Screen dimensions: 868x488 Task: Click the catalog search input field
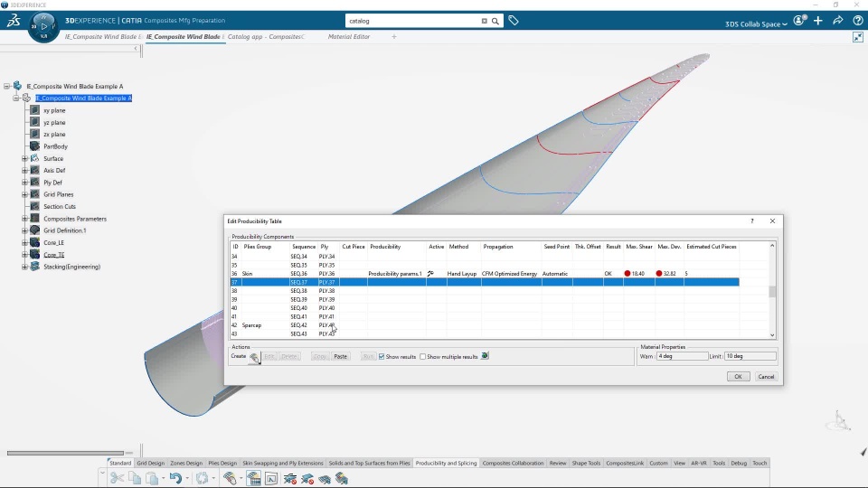point(413,21)
